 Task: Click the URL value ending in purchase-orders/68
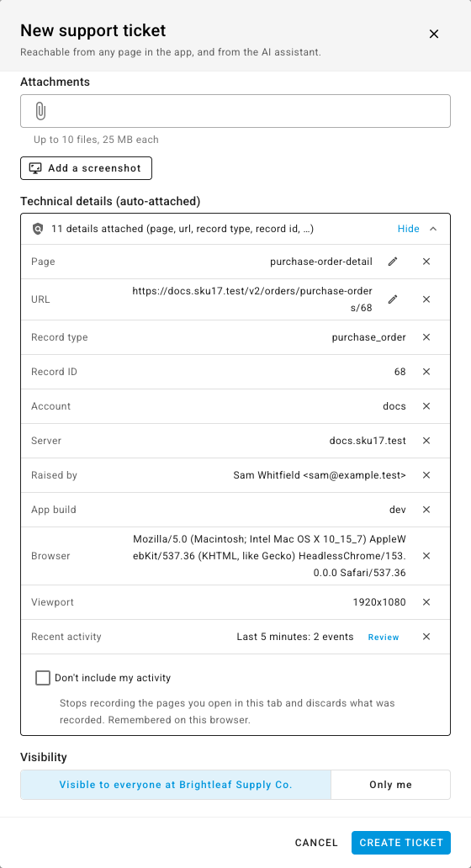(x=252, y=299)
